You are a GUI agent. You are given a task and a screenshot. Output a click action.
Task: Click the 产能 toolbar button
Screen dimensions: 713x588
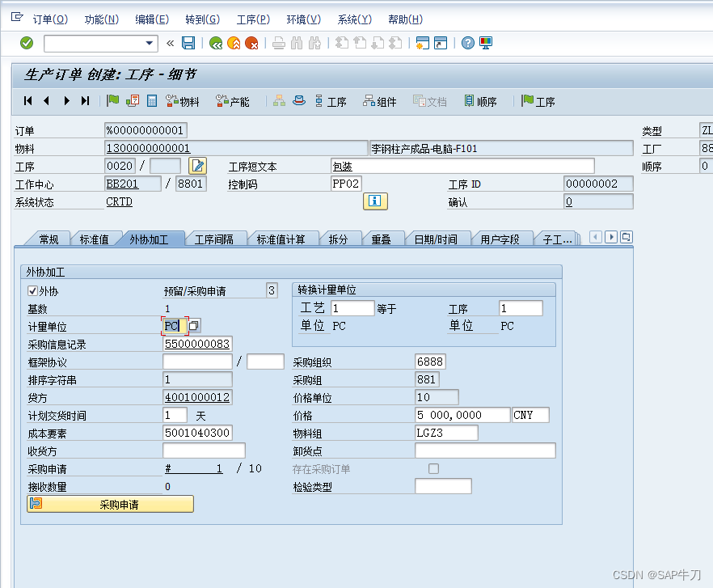pos(232,101)
